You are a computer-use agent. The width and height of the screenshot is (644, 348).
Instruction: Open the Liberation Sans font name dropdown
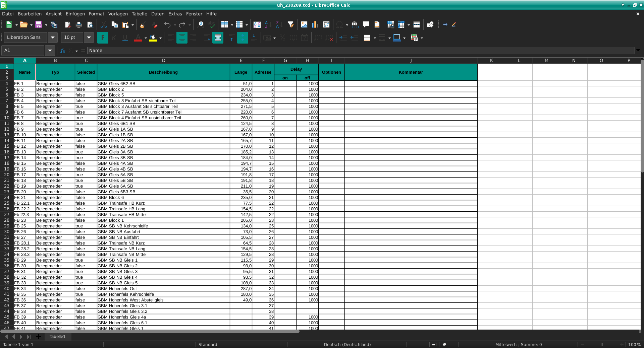pyautogui.click(x=52, y=38)
